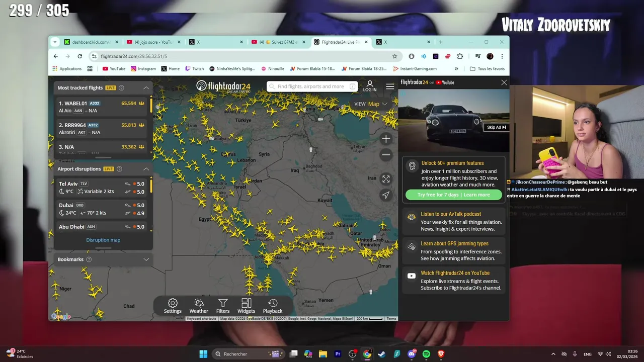This screenshot has height=362, width=644.
Task: Open Chrome tab search dropdown arrow
Action: (56, 42)
